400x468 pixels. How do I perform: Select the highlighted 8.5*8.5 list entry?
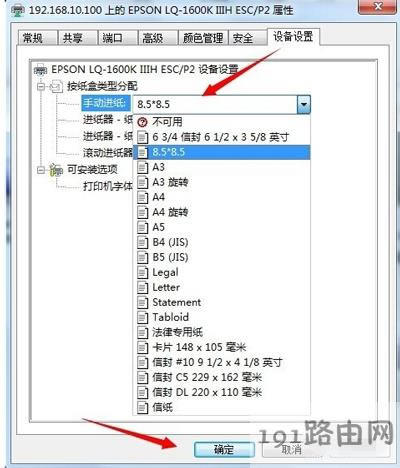click(222, 152)
